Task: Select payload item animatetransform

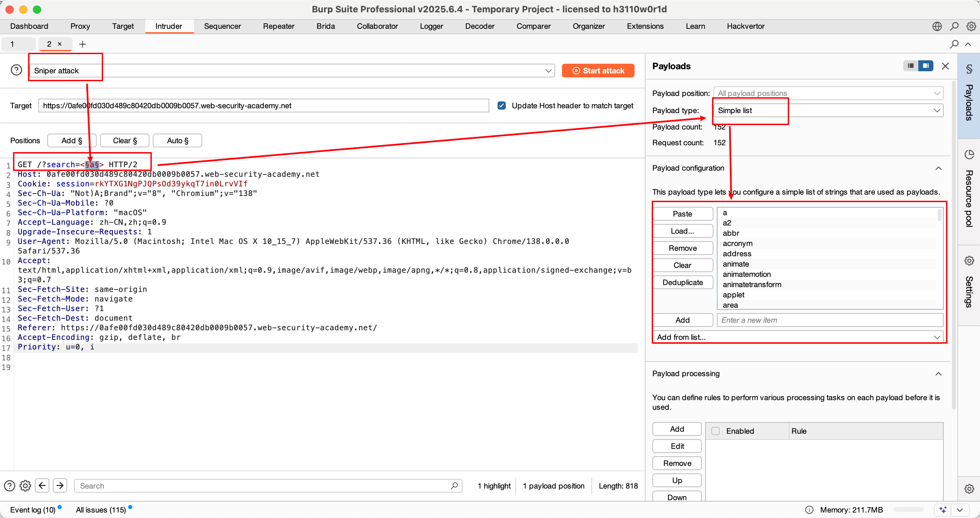Action: (x=752, y=284)
